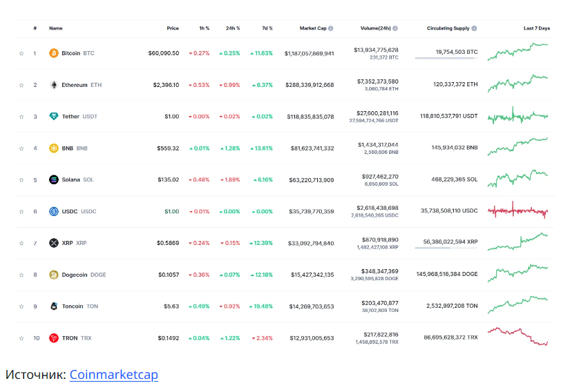Open the Solana SOL name link
Screen dimensions: 561x392
(x=77, y=179)
